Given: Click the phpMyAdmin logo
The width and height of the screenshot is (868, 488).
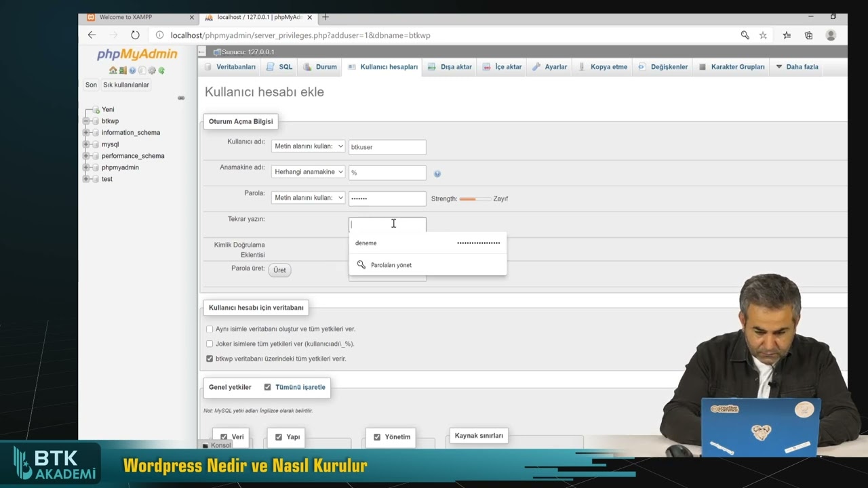Looking at the screenshot, I should [x=137, y=55].
